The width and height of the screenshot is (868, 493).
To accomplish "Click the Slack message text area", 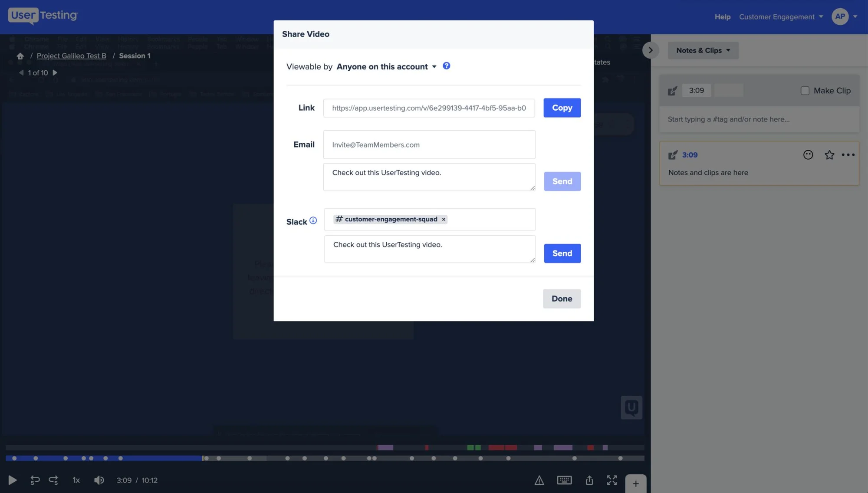I will pyautogui.click(x=430, y=249).
